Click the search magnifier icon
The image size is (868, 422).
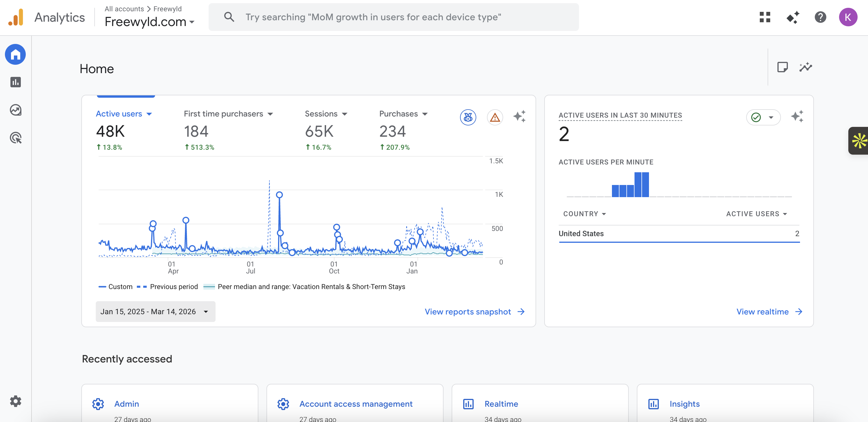[x=229, y=17]
